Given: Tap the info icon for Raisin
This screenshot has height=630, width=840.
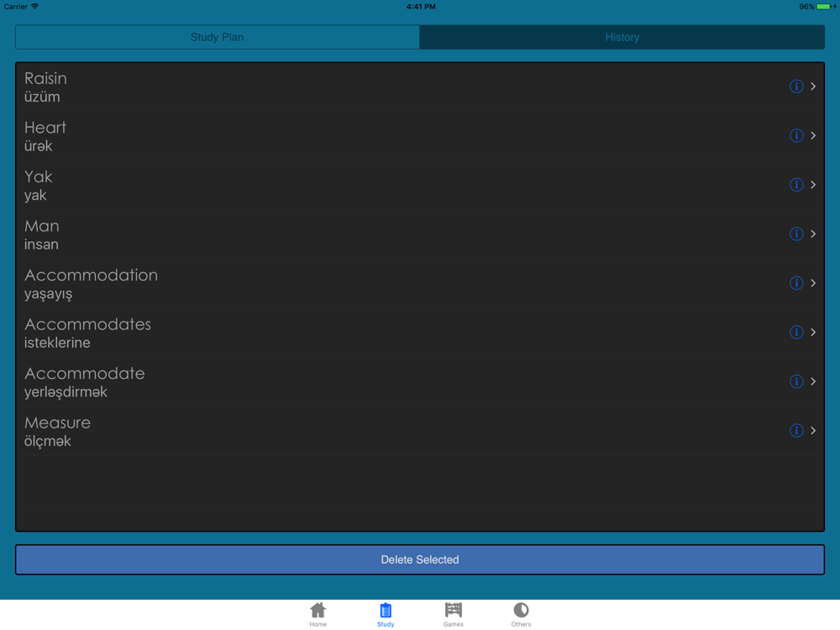Looking at the screenshot, I should coord(796,87).
